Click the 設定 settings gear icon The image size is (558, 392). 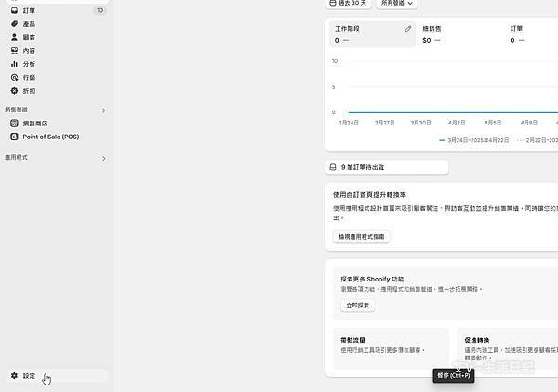pyautogui.click(x=14, y=375)
